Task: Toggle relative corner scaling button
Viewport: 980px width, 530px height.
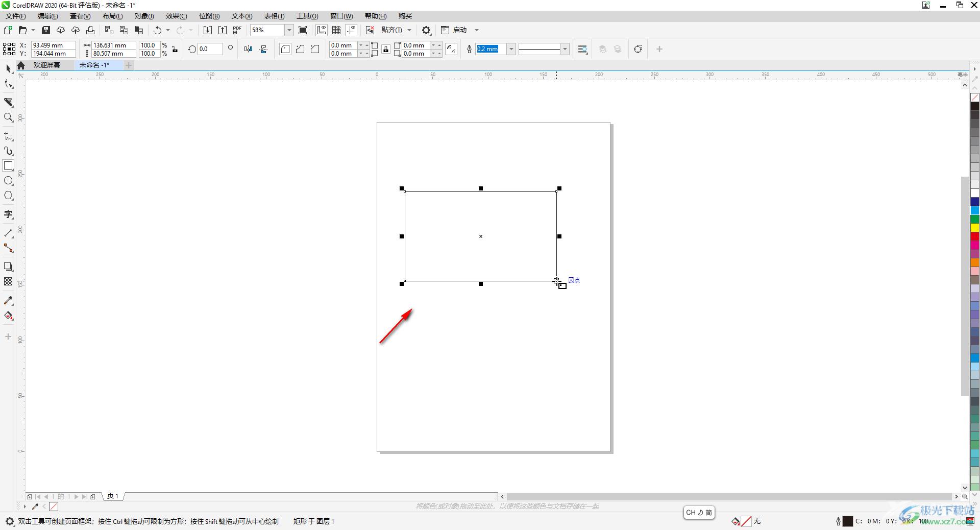Action: pos(451,49)
